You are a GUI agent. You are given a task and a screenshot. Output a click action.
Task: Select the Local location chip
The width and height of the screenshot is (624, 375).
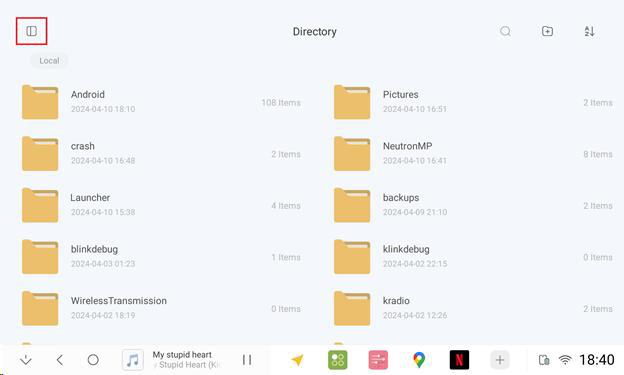tap(49, 61)
